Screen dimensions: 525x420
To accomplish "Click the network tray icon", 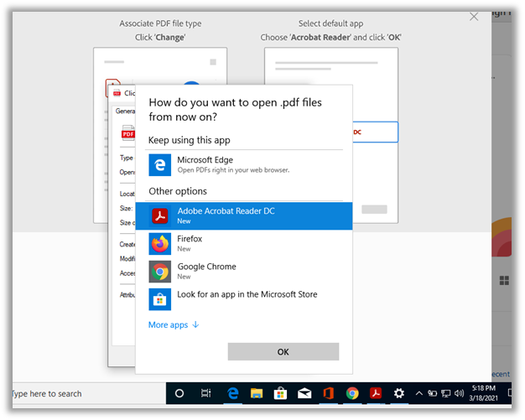I will (445, 393).
